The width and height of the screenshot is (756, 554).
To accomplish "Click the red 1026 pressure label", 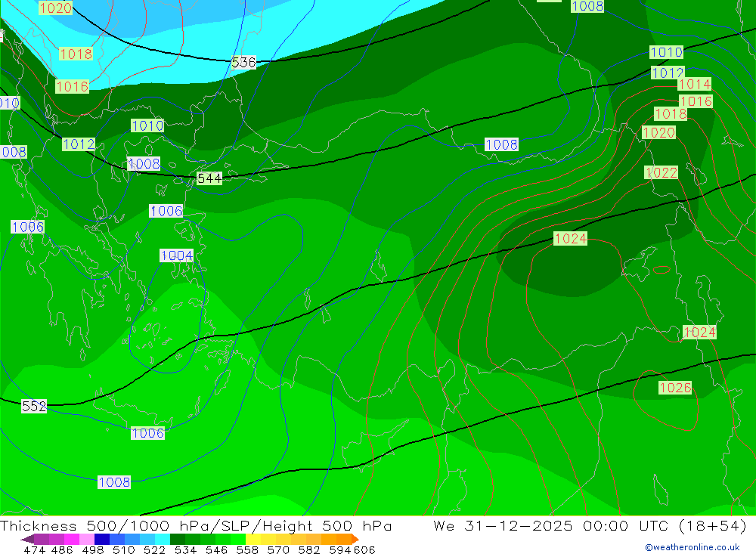I will click(x=675, y=388).
